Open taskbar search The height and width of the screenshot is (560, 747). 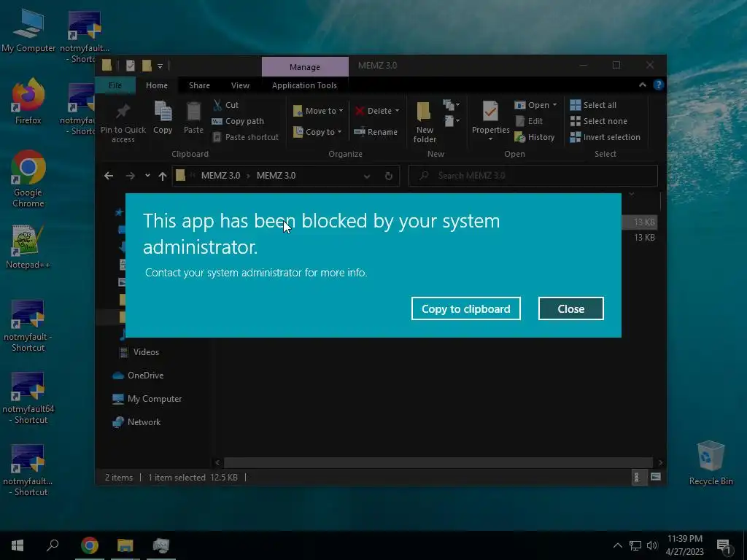[x=53, y=545]
